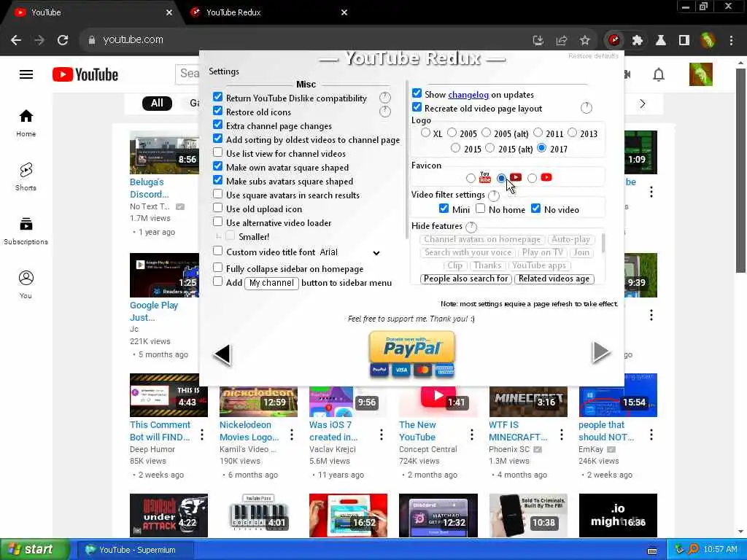Open options for 'This Comment Bot' video
Viewport: 747px width, 560px height.
[202, 435]
